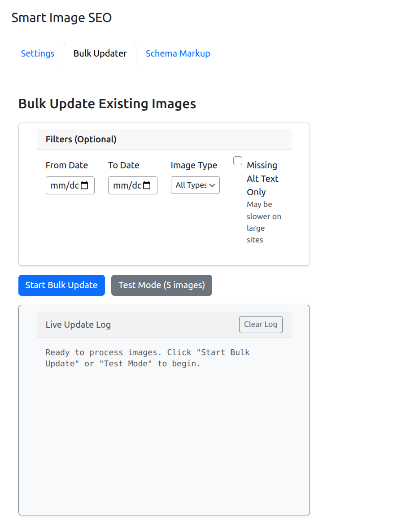Click the Filters (Optional) panel header
The width and height of the screenshot is (410, 532).
(81, 139)
